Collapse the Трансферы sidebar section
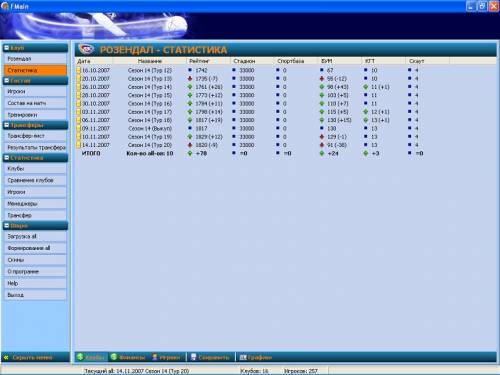 6,125
